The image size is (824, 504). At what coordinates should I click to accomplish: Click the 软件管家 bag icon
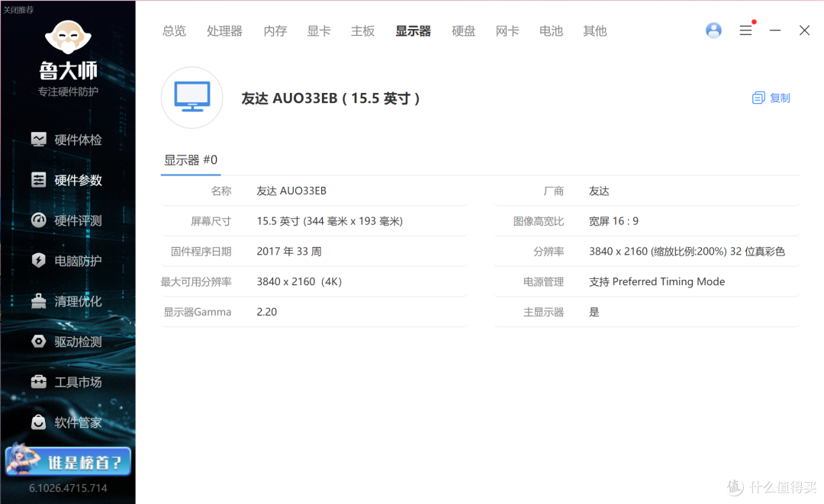click(x=38, y=422)
